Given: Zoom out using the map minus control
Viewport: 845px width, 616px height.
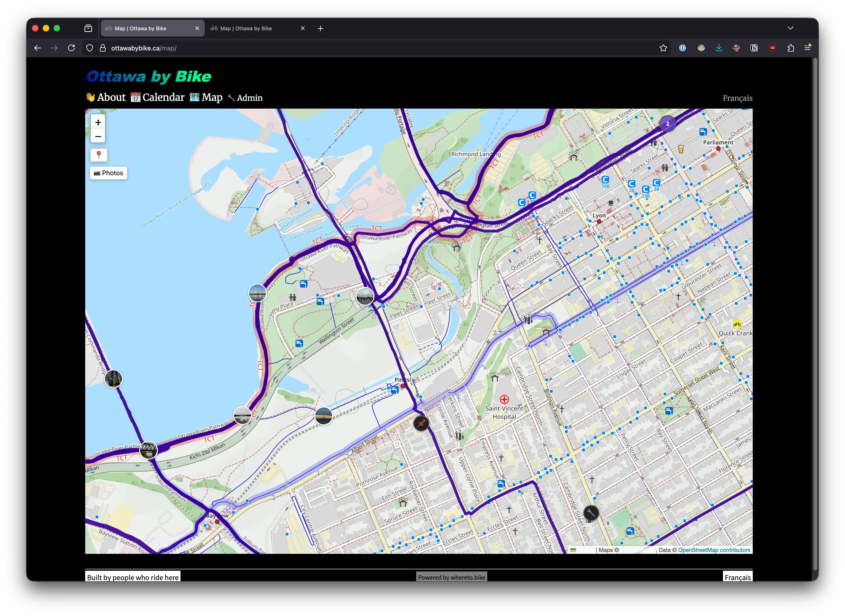Looking at the screenshot, I should point(98,137).
